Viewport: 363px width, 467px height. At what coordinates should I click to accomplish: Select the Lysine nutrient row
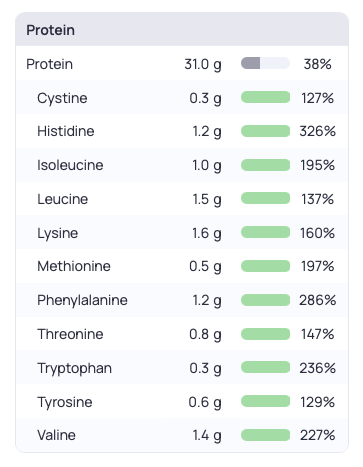pos(182,233)
